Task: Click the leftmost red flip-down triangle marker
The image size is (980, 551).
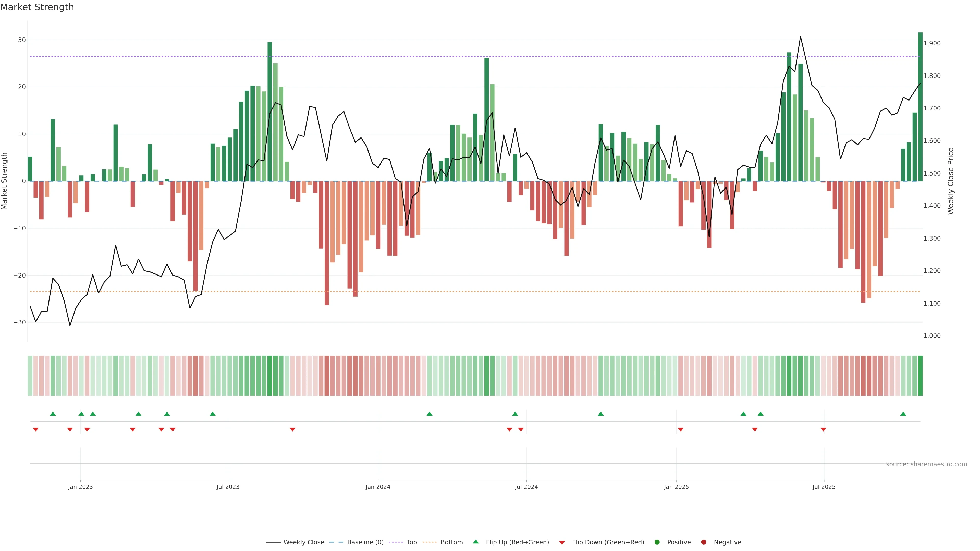Action: point(36,429)
